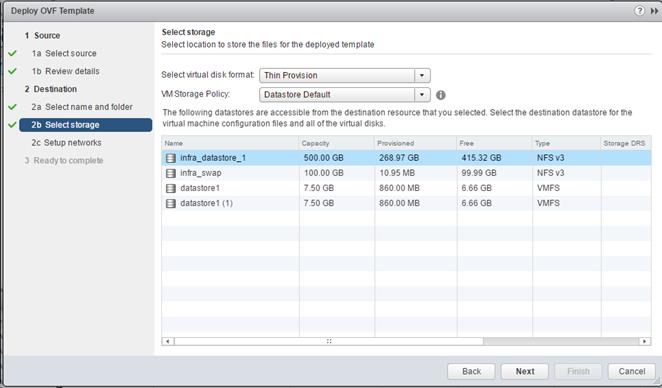Click the datastore icon for infra_datastore_1
Viewport: 662px width, 388px height.
tap(171, 158)
